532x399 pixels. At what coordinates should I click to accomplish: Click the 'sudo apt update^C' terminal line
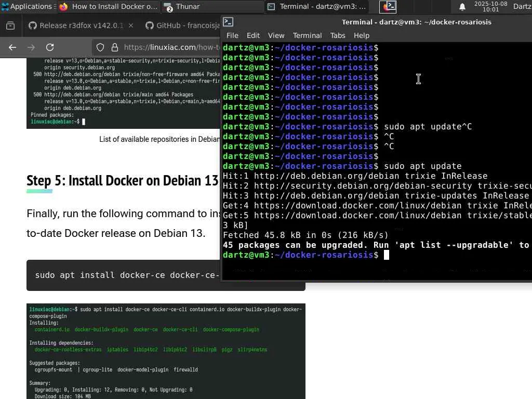click(x=347, y=127)
